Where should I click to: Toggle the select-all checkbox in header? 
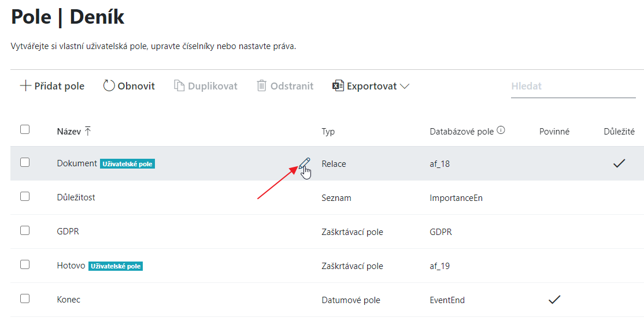[25, 129]
